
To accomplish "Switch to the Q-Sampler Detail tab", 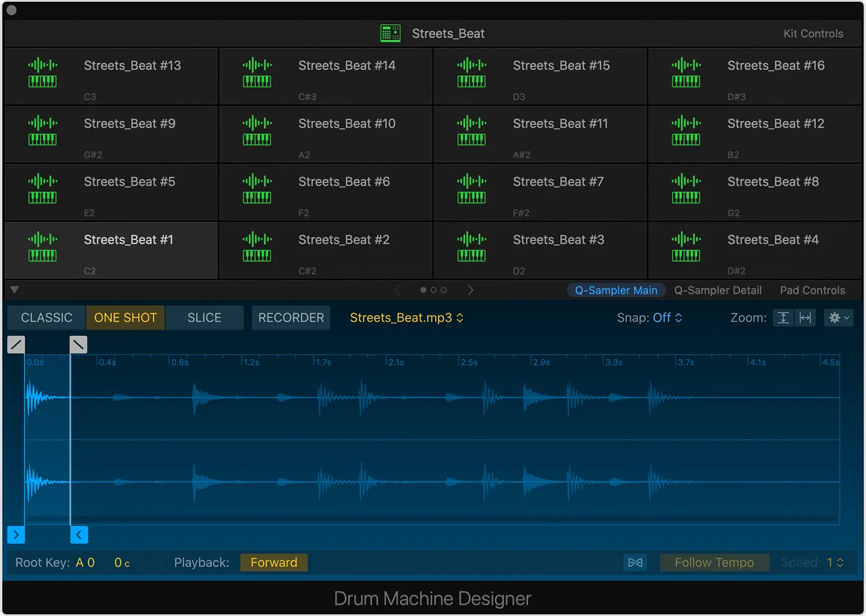I will [717, 290].
